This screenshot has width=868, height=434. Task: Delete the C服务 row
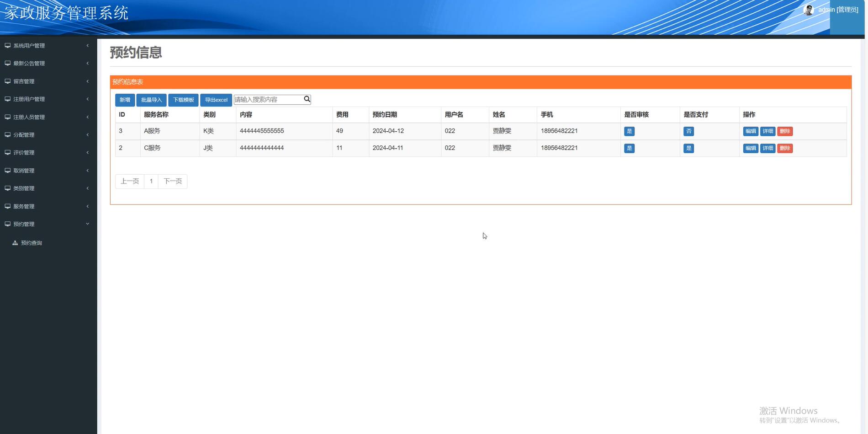pos(785,148)
